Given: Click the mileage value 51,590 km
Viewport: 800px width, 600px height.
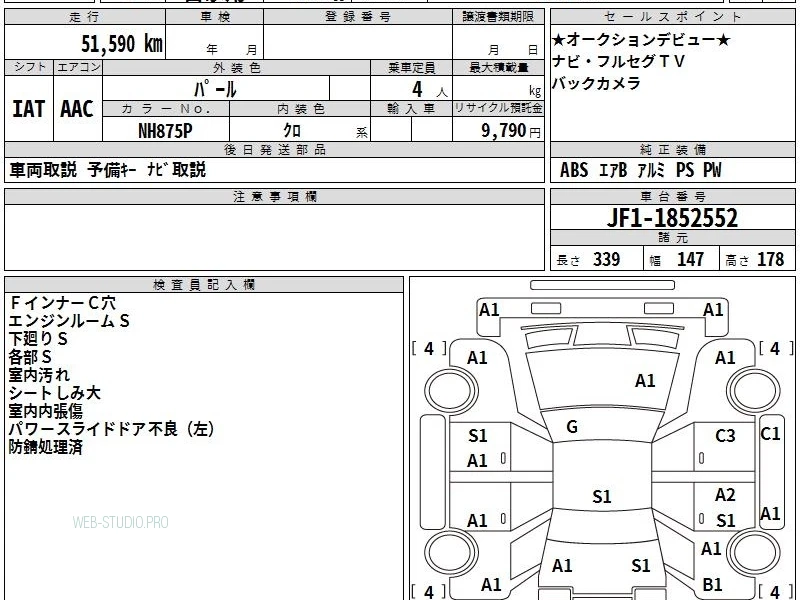Looking at the screenshot, I should click(122, 44).
